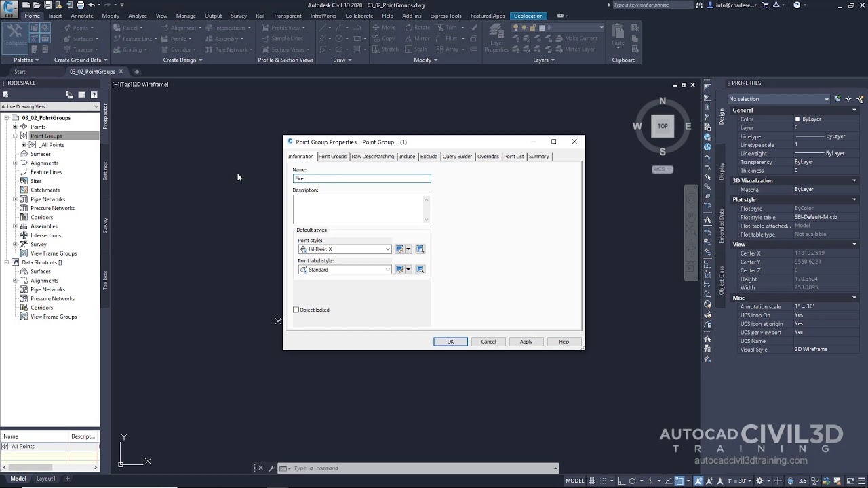This screenshot has height=488, width=868.
Task: Switch to the Raw Desc Matching tab
Action: 372,157
